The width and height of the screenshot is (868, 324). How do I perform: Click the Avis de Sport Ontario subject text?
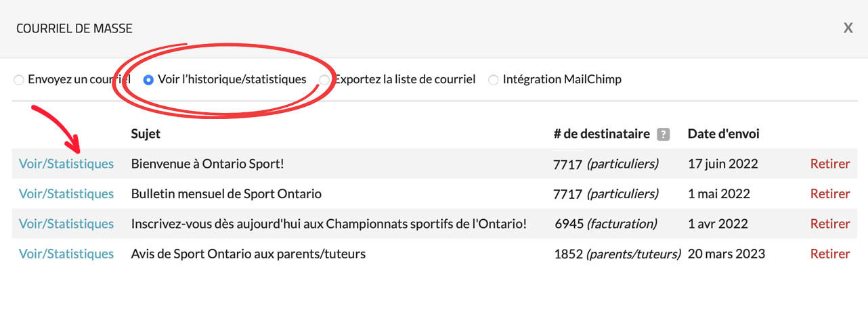click(x=248, y=254)
